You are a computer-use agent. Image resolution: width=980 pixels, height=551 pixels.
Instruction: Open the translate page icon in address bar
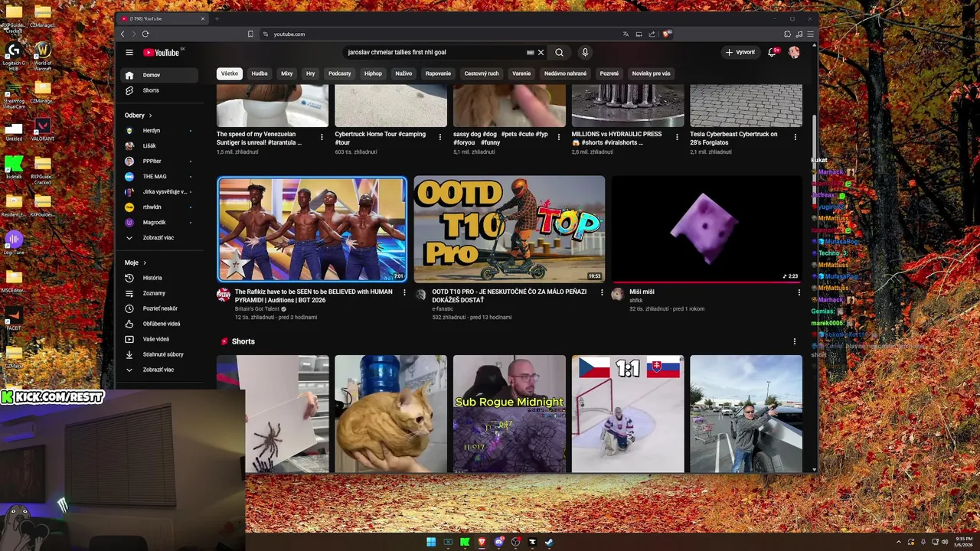pyautogui.click(x=626, y=34)
